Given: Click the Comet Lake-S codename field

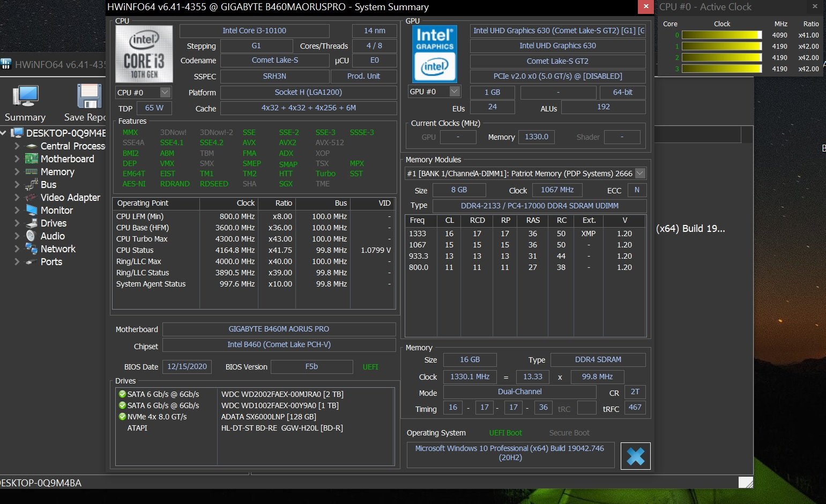Looking at the screenshot, I should coord(274,60).
